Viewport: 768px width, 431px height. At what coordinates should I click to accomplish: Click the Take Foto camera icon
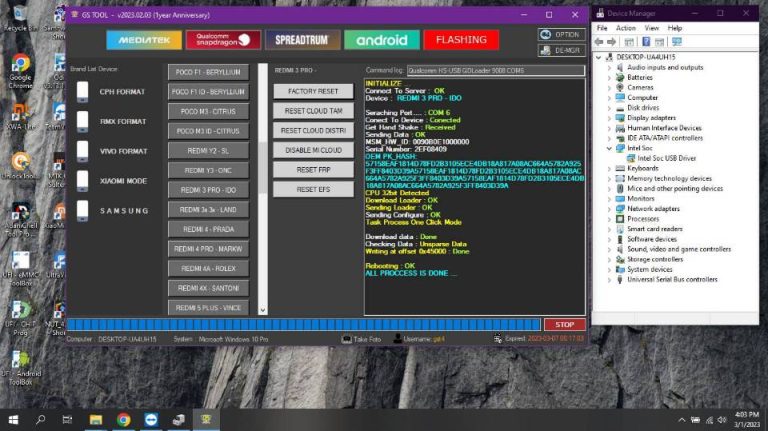coord(347,338)
